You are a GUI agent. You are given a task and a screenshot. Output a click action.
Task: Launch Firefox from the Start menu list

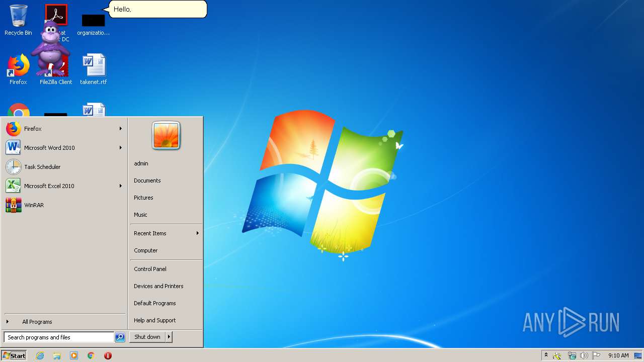click(64, 129)
